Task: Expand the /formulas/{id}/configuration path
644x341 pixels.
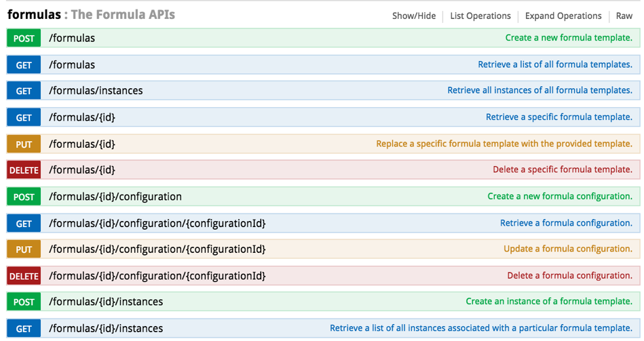Action: pos(115,197)
